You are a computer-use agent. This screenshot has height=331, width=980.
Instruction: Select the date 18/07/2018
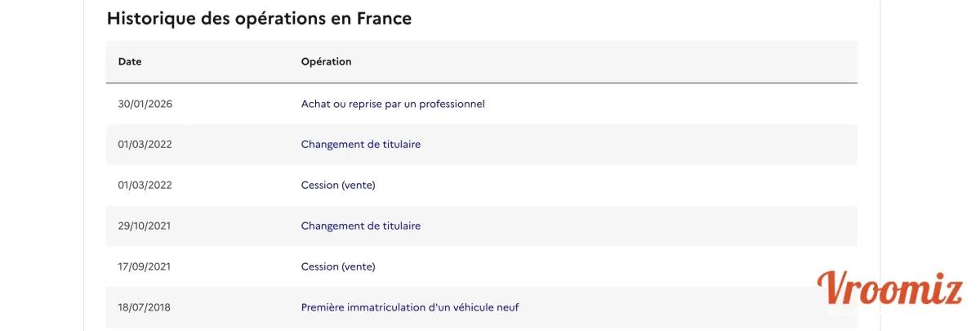tap(145, 308)
